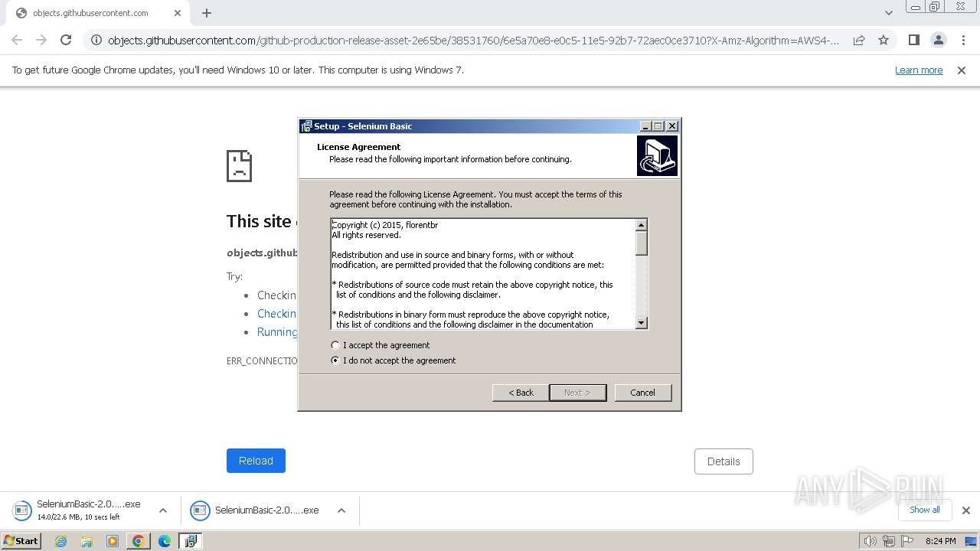Click the 'Running' link in the Try list
The height and width of the screenshot is (551, 980).
(x=277, y=332)
